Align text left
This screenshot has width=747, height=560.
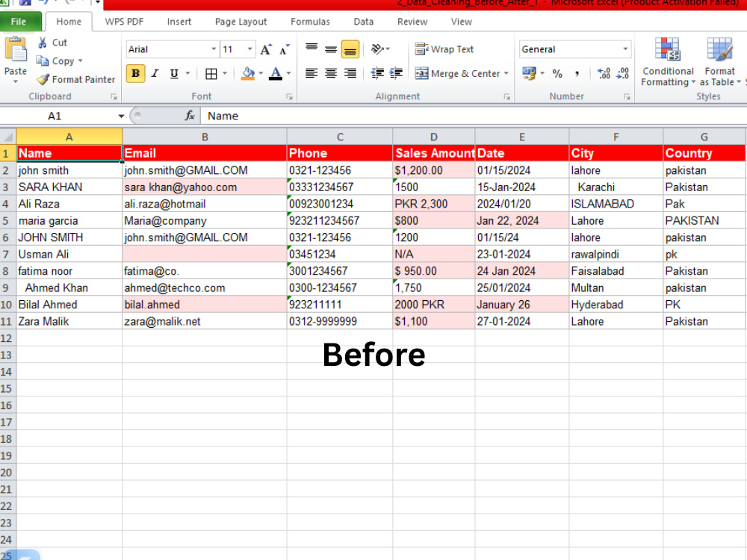pos(311,73)
